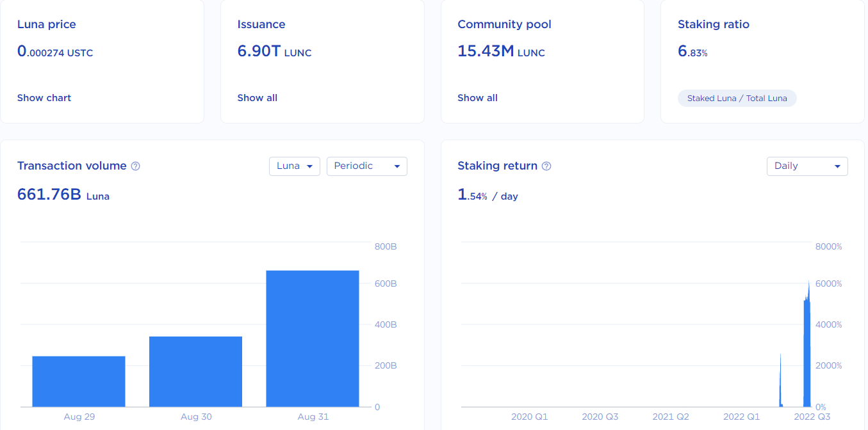The width and height of the screenshot is (868, 430).
Task: Click the 400B axis label
Action: pyautogui.click(x=386, y=324)
